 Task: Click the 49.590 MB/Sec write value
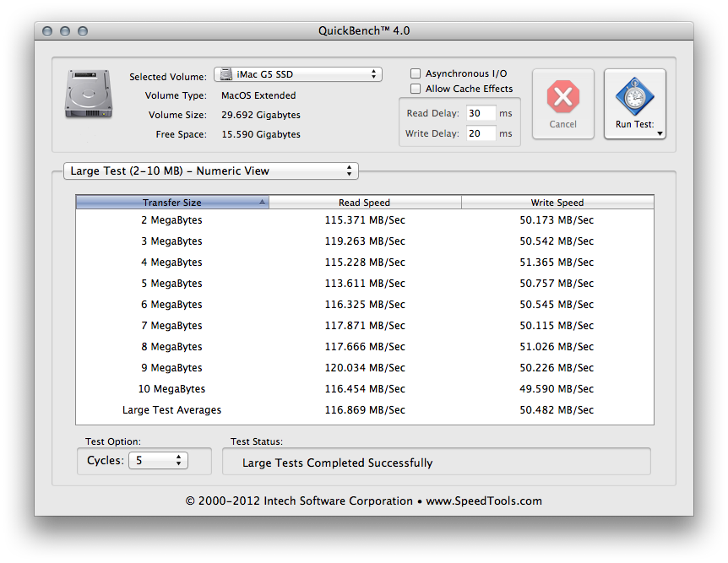pyautogui.click(x=557, y=389)
